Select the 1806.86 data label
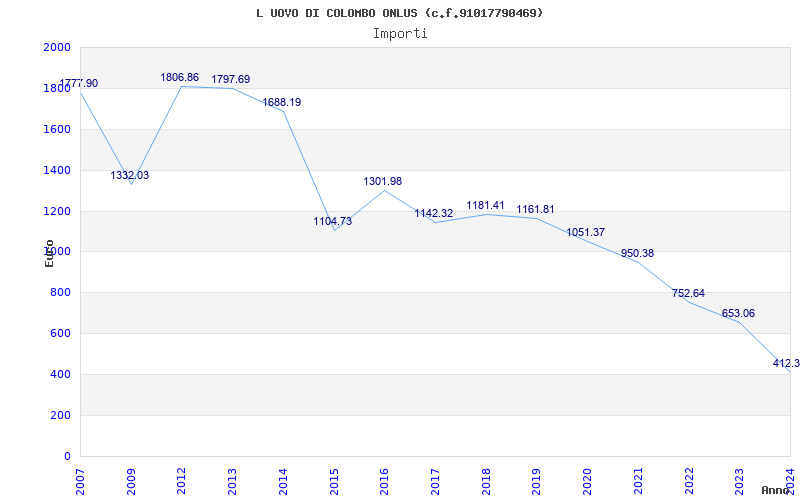Image resolution: width=800 pixels, height=500 pixels. [180, 77]
